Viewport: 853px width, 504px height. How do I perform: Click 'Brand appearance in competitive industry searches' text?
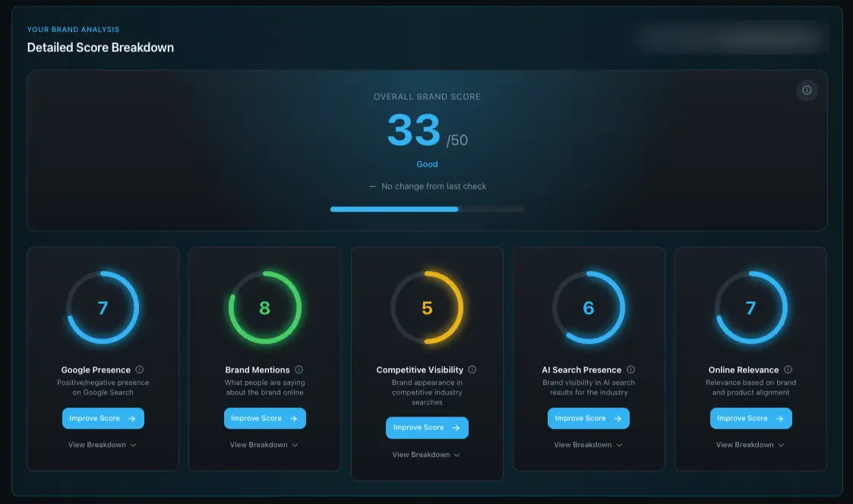pyautogui.click(x=427, y=392)
